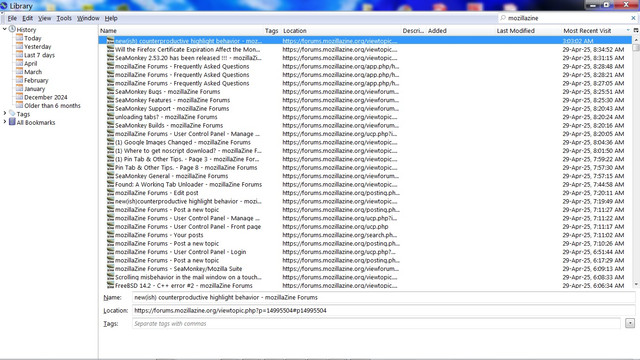Screen dimensions: 640x360
Task: Click the scroll-down arrow of list scrollbar
Action: [636, 284]
